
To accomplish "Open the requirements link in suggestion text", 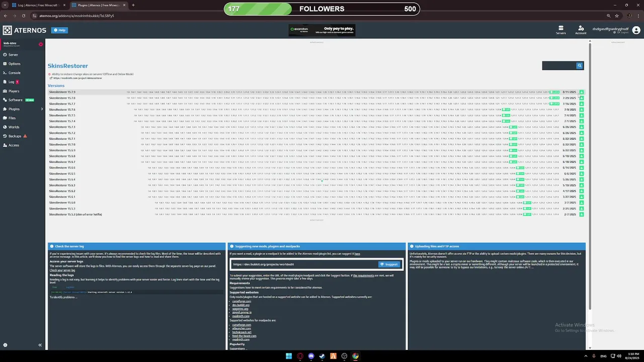I will 363,276.
